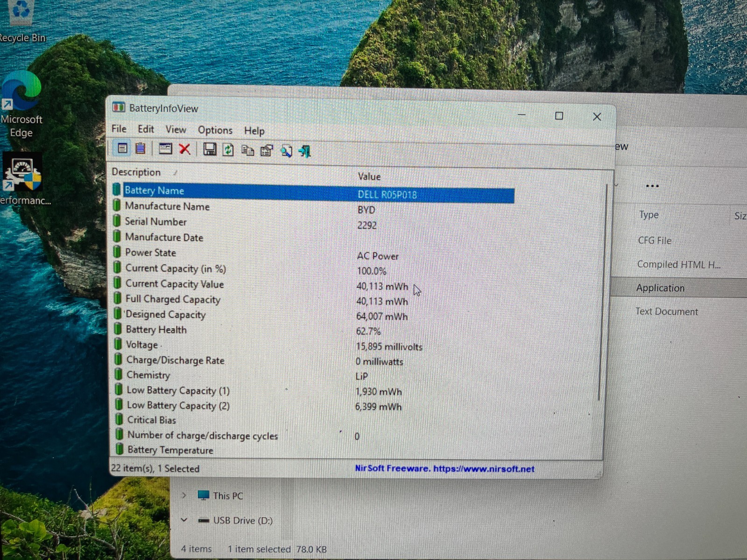Sort by the Description column header

click(136, 172)
